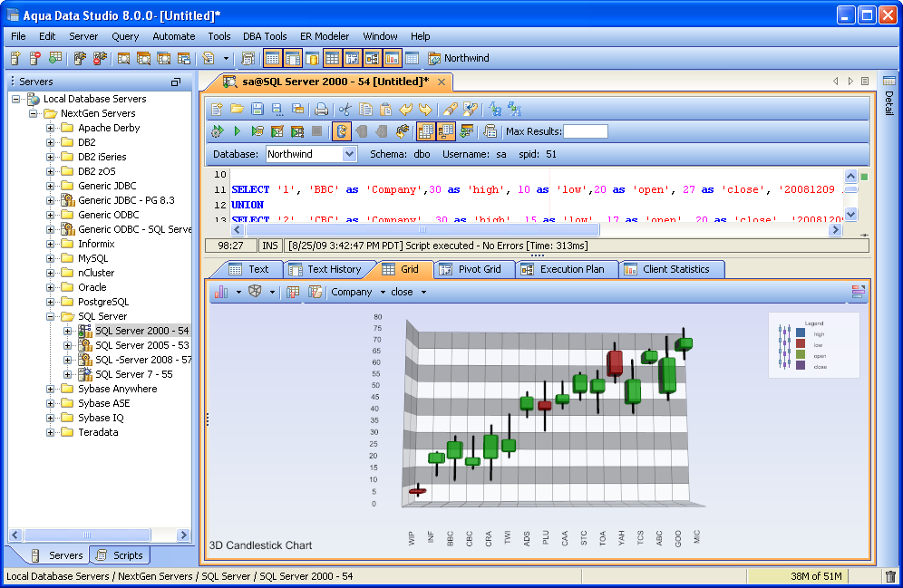Click the server icon with red delete mark

(x=35, y=58)
